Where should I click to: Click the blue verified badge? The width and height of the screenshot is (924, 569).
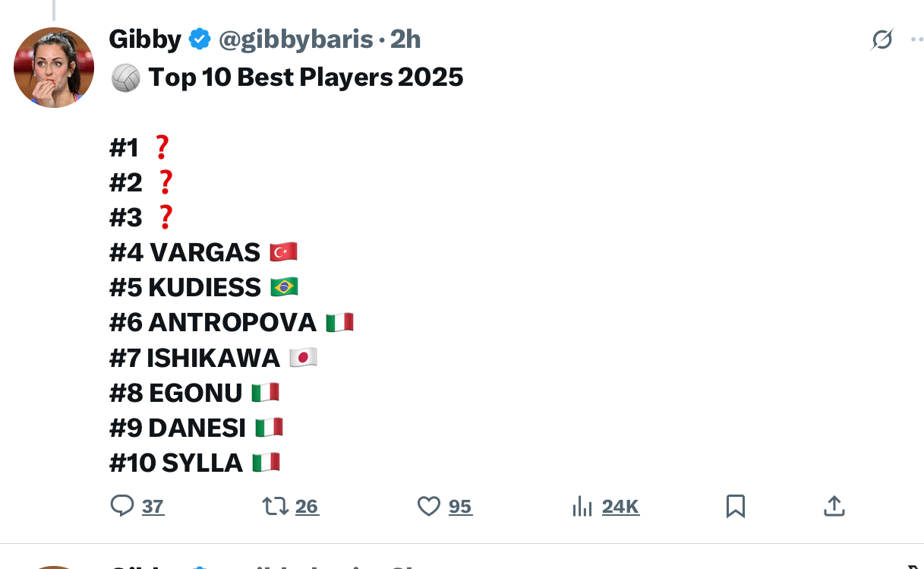(x=200, y=39)
